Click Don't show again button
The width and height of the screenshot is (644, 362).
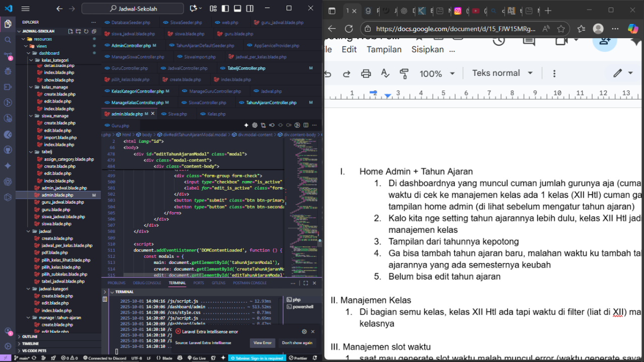[x=297, y=343]
